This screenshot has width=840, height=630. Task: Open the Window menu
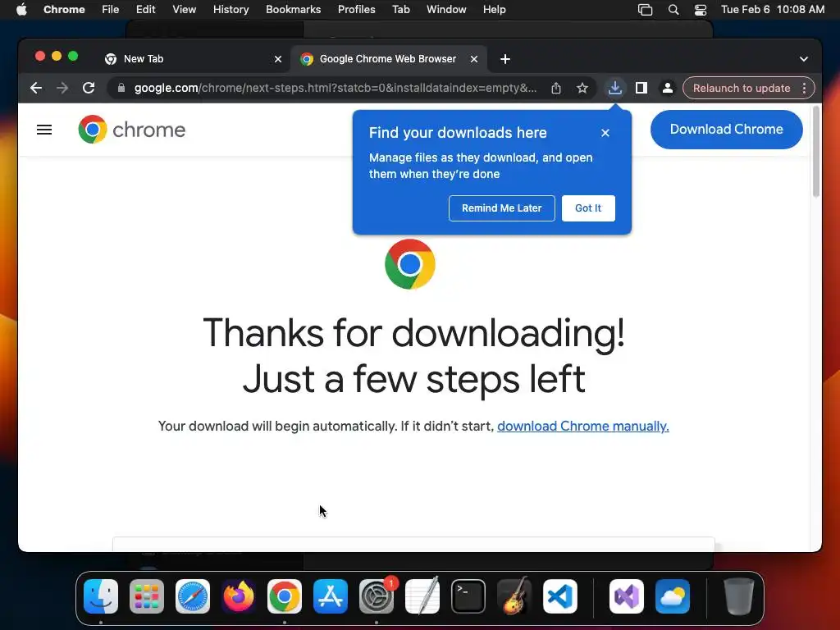pos(446,10)
